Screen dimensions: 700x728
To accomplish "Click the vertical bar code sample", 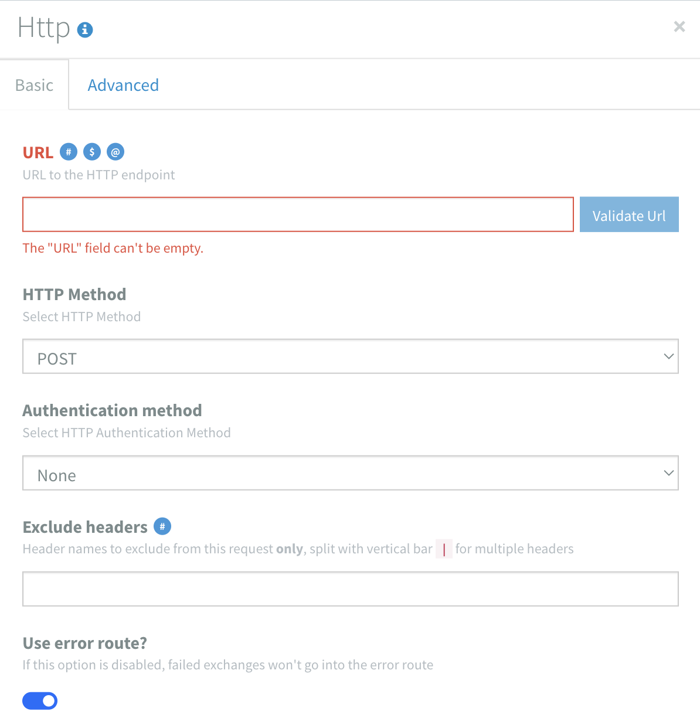I will (444, 549).
